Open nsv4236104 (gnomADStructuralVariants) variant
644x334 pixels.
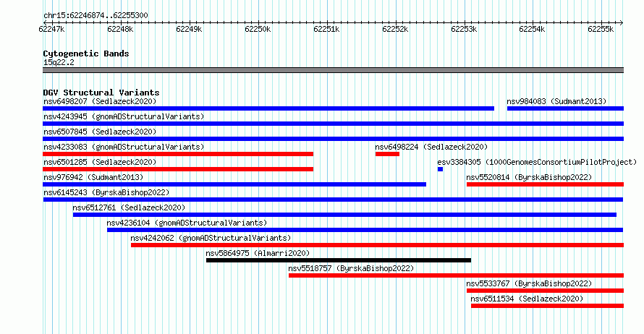[187, 223]
